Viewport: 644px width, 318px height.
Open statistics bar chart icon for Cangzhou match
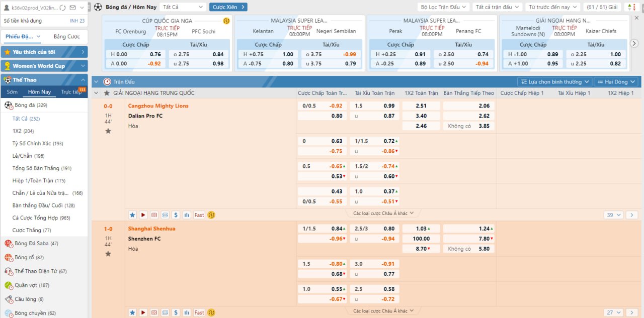pyautogui.click(x=187, y=215)
